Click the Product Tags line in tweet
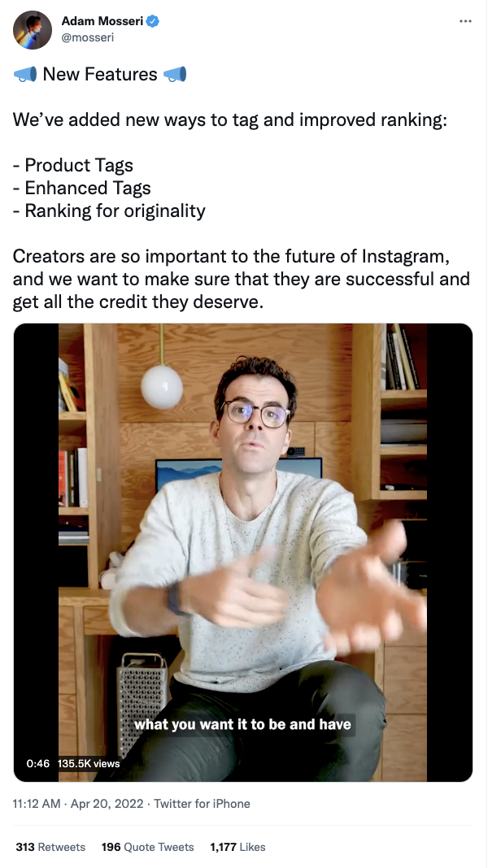The height and width of the screenshot is (868, 501). click(73, 166)
